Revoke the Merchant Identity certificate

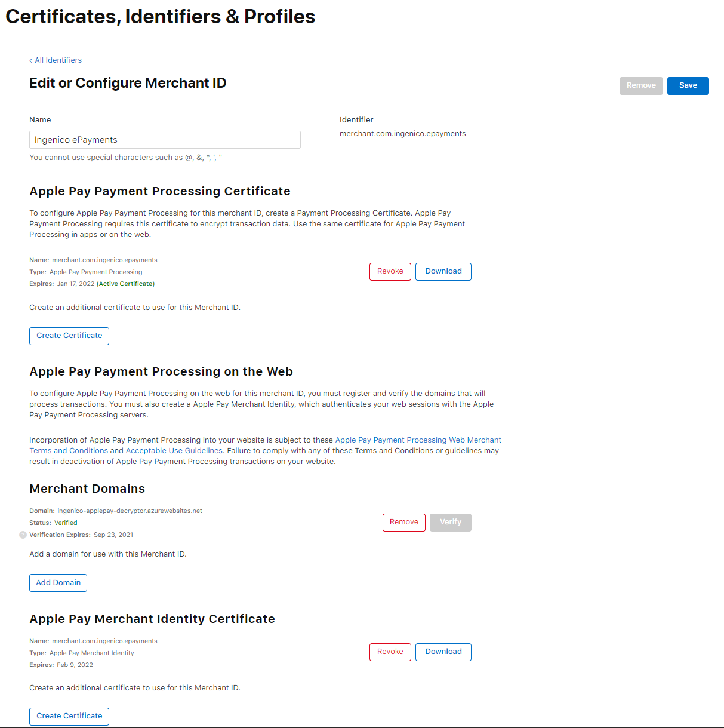[x=390, y=652]
